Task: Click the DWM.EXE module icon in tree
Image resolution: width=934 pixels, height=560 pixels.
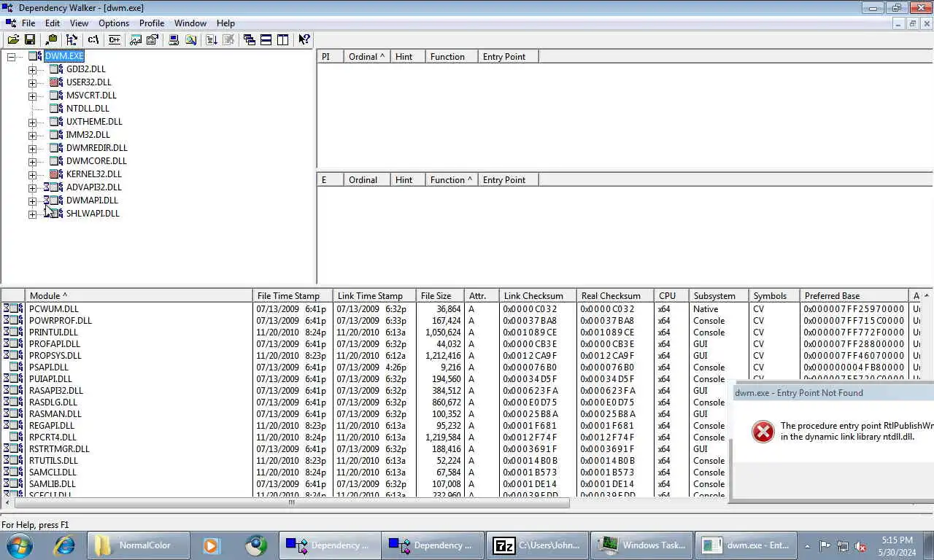Action: pos(35,56)
